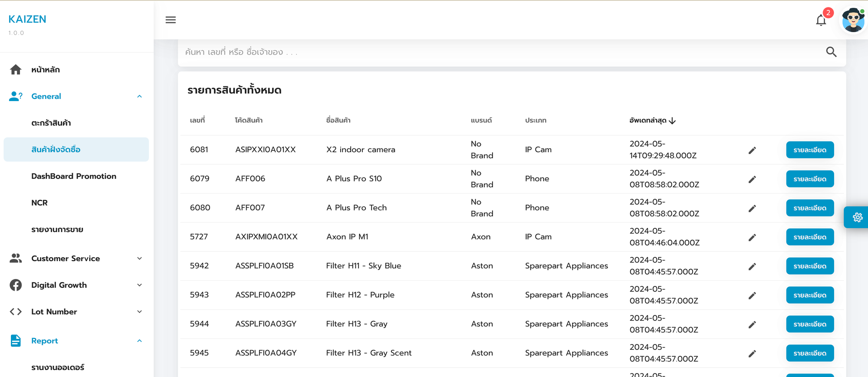Image resolution: width=868 pixels, height=377 pixels.
Task: Click the number 5727 cell
Action: tap(199, 237)
